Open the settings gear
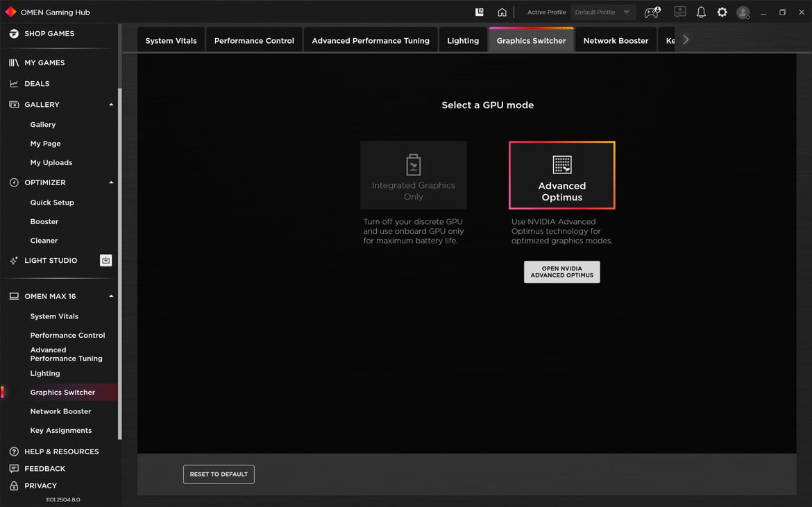Viewport: 812px width, 507px height. [722, 12]
